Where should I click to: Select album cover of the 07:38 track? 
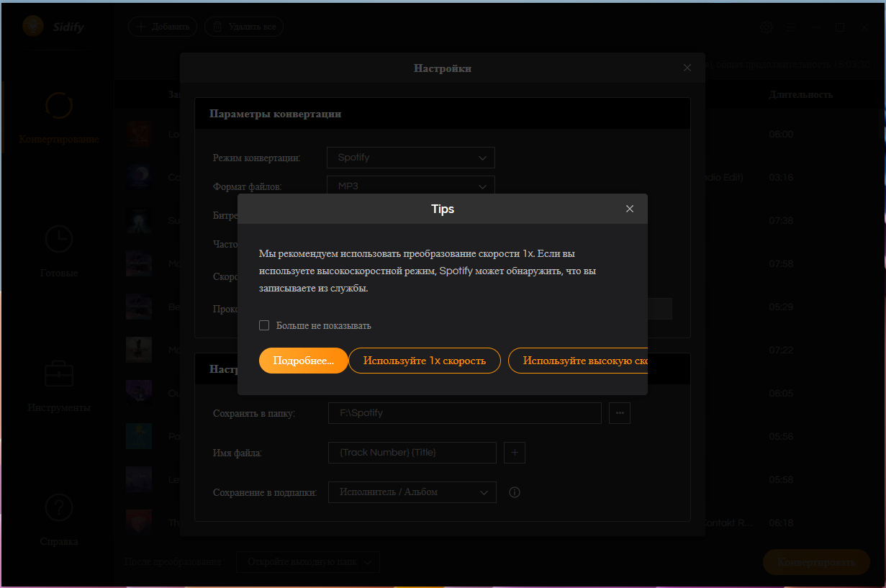coord(139,220)
